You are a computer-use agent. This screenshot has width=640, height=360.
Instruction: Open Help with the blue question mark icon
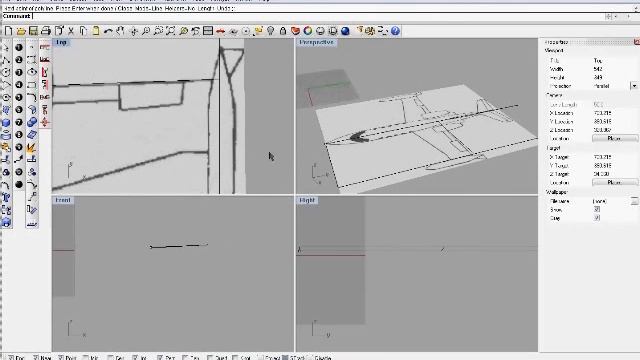pyautogui.click(x=395, y=31)
